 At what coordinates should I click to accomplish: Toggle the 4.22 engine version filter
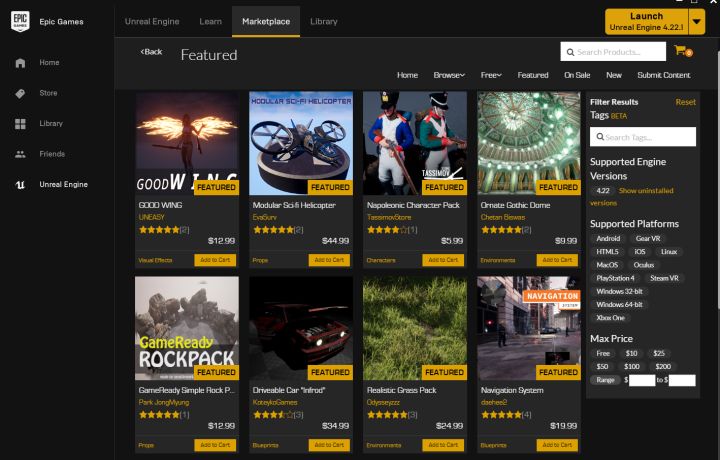pos(602,191)
